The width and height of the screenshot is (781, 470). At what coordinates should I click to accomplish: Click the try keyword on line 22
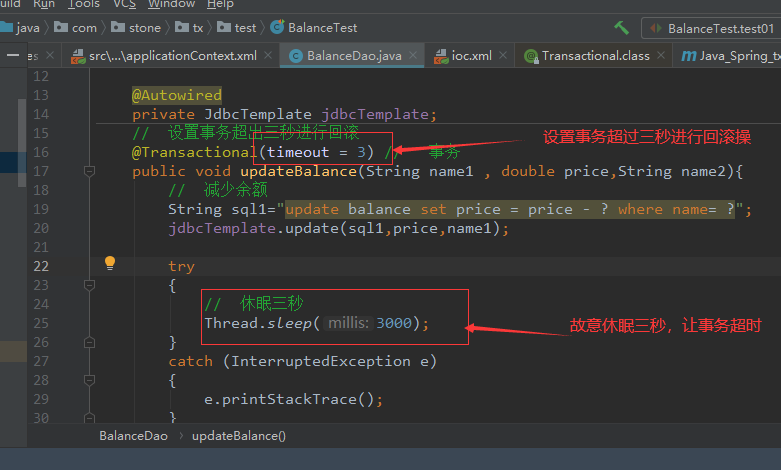pyautogui.click(x=181, y=266)
